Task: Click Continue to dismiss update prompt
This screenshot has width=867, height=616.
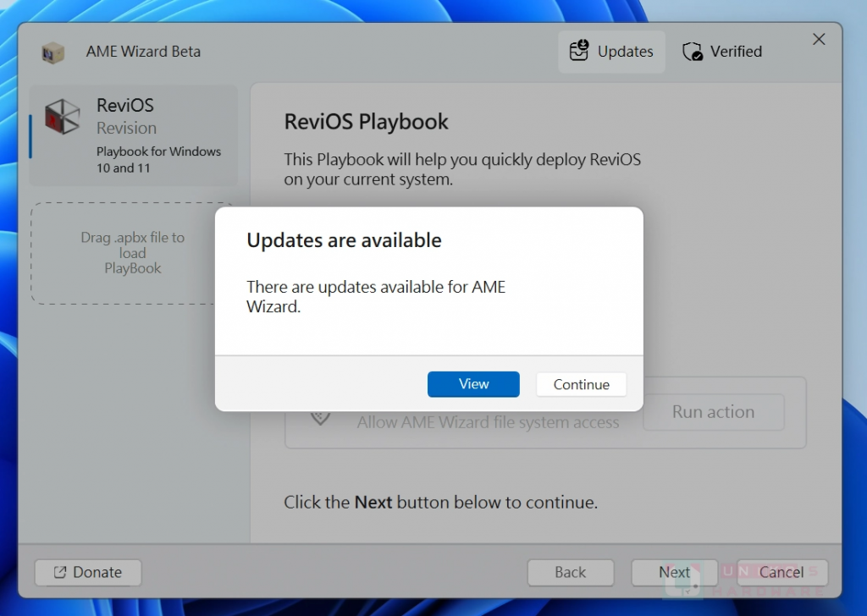Action: click(581, 384)
